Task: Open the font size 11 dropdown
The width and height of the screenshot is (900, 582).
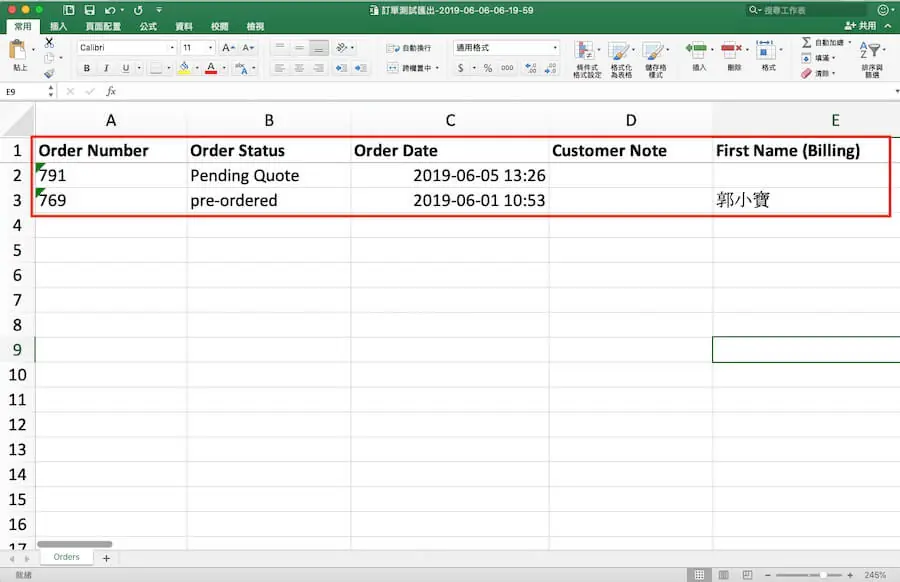Action: (210, 48)
